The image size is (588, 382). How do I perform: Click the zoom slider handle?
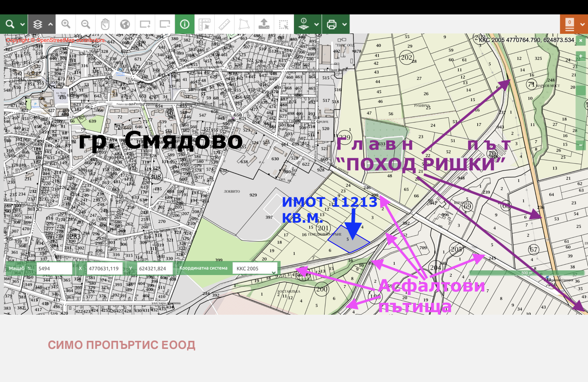pos(581,90)
